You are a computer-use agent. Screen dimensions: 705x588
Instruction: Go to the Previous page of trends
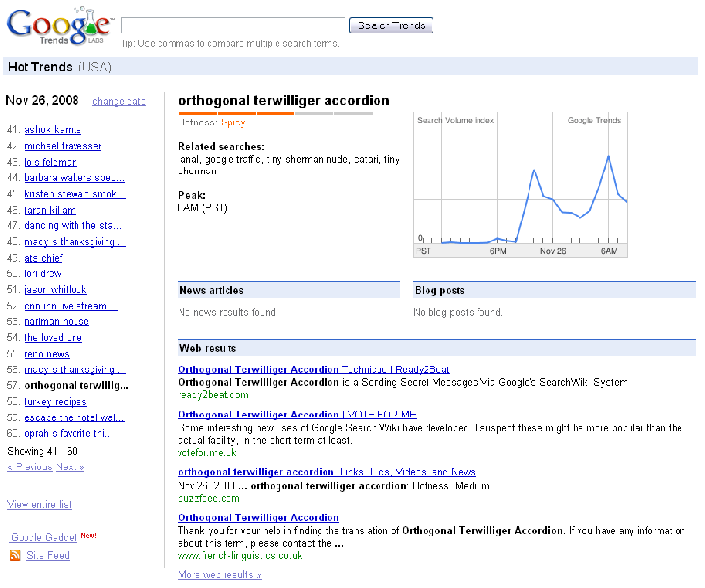coord(30,466)
